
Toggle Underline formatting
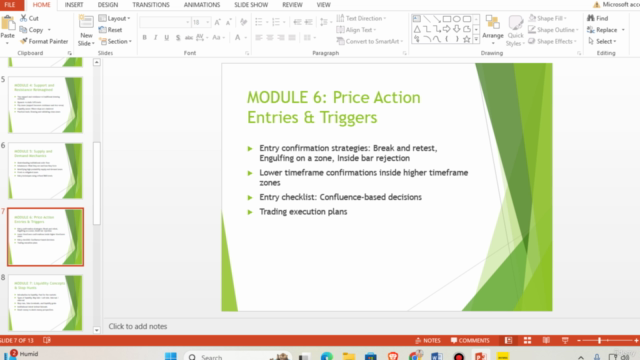coord(167,38)
